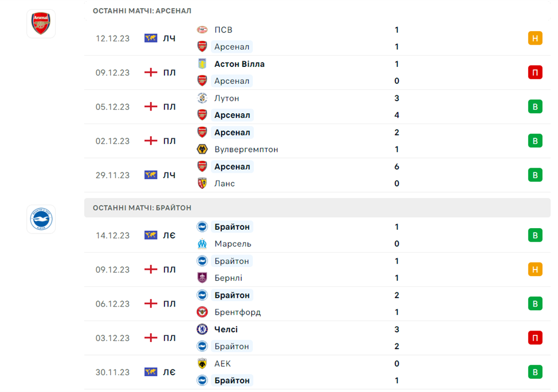The height and width of the screenshot is (392, 558).
Task: Click the Luton team logo
Action: (202, 98)
